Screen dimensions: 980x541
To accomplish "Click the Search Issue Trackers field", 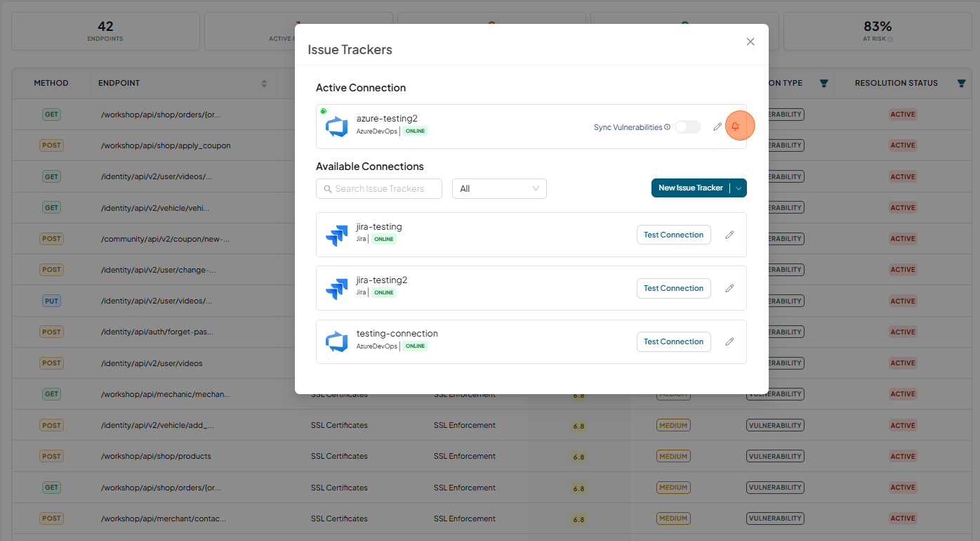I will [379, 188].
